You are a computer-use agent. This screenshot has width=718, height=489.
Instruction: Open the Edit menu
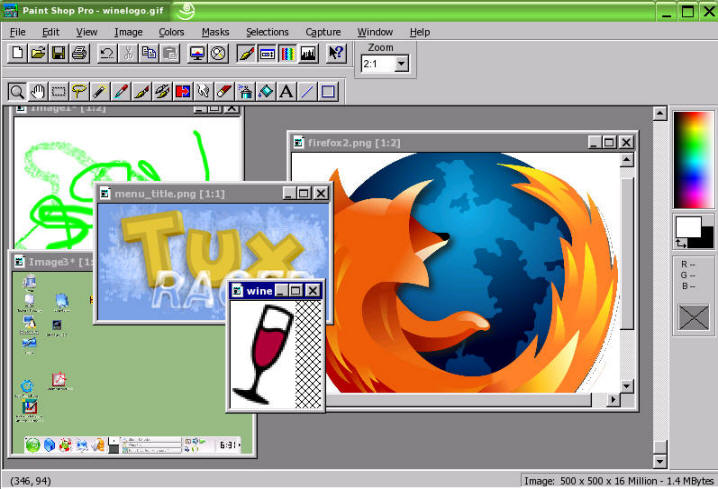click(50, 32)
